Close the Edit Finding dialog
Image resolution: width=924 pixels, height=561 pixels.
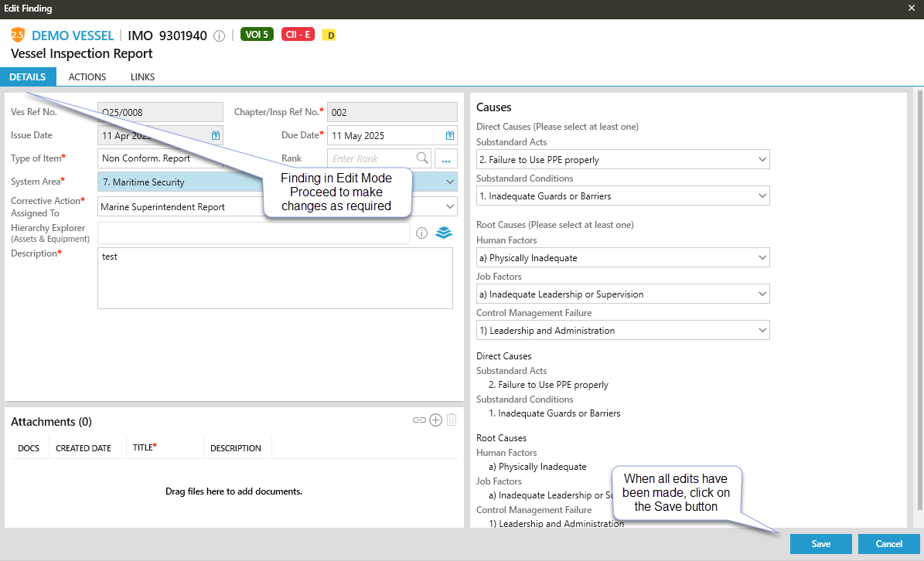[x=911, y=8]
